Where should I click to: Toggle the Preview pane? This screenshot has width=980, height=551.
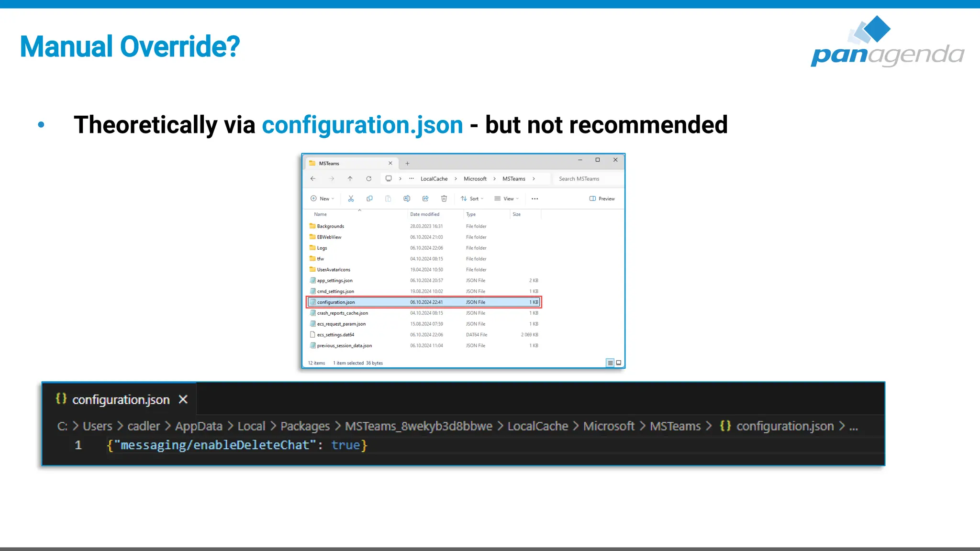tap(602, 198)
